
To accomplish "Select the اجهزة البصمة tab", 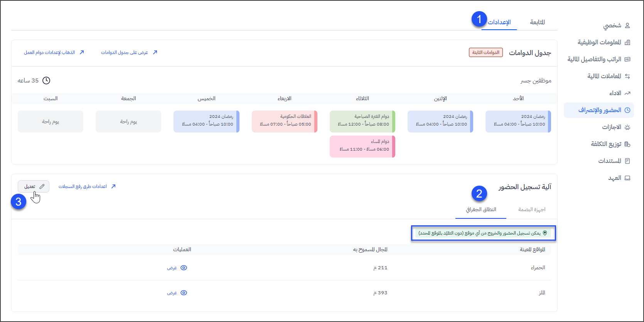I will pyautogui.click(x=532, y=210).
